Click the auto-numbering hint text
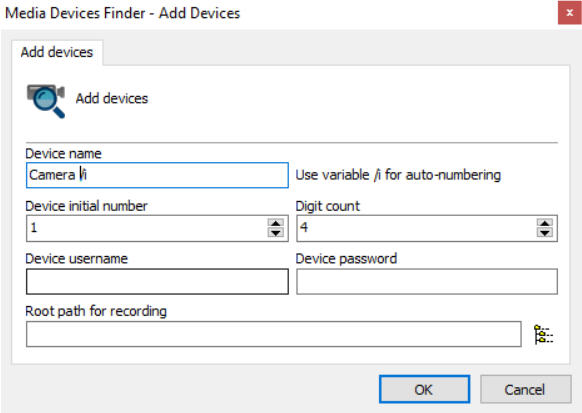 (x=398, y=175)
